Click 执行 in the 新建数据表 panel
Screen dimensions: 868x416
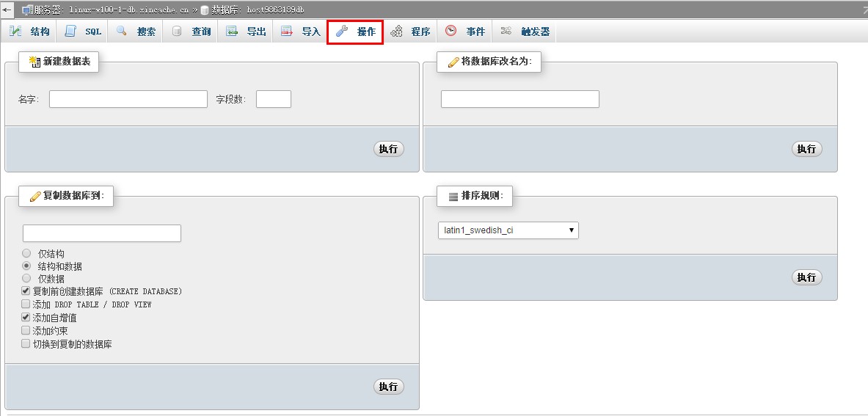point(388,149)
